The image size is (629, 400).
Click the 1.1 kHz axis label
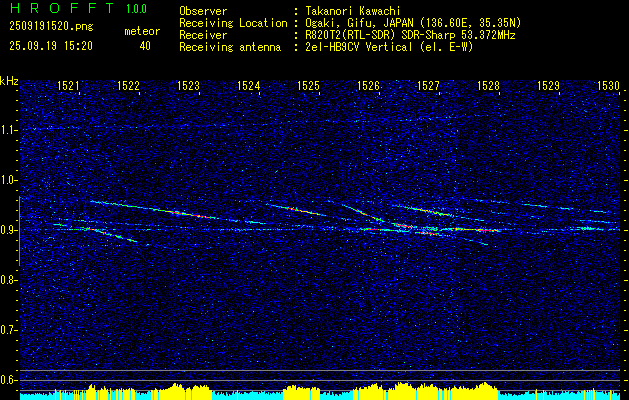point(9,130)
